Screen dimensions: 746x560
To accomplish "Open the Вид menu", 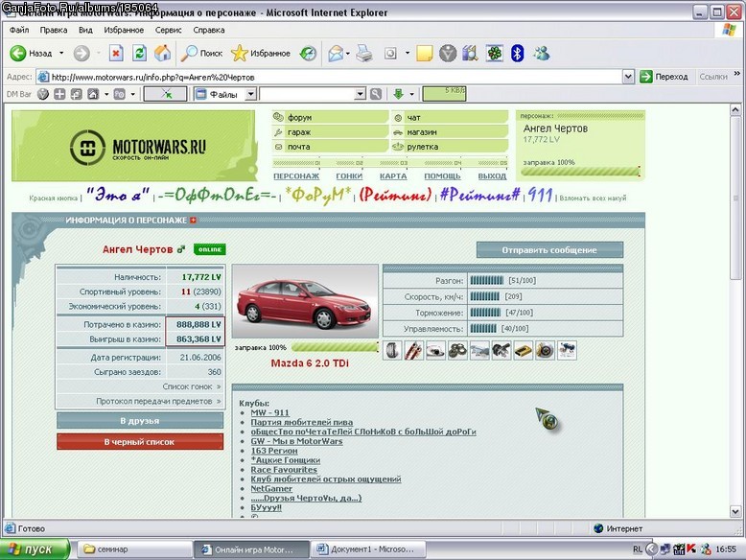I will click(x=85, y=30).
